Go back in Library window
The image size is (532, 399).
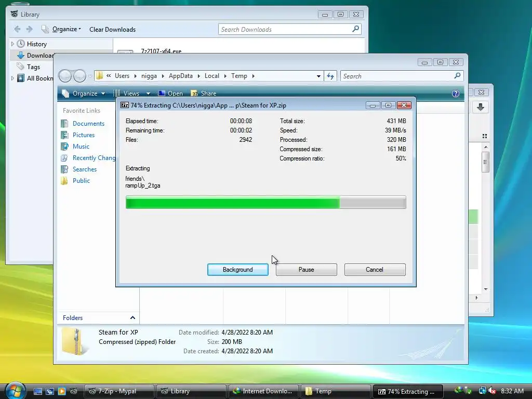click(17, 29)
